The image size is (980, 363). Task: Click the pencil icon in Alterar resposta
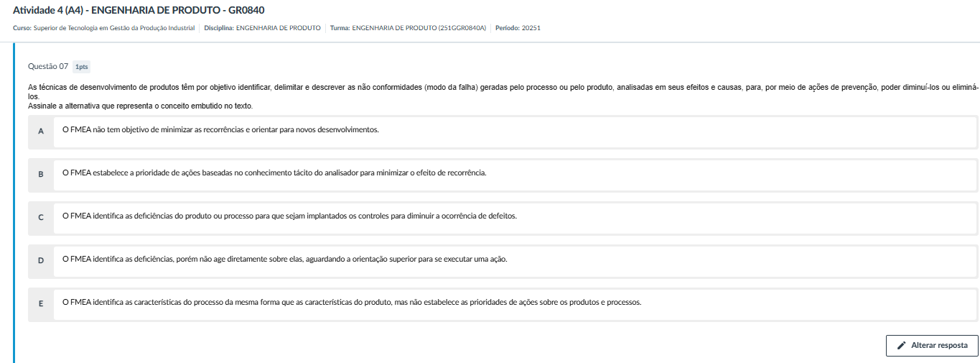pyautogui.click(x=901, y=346)
